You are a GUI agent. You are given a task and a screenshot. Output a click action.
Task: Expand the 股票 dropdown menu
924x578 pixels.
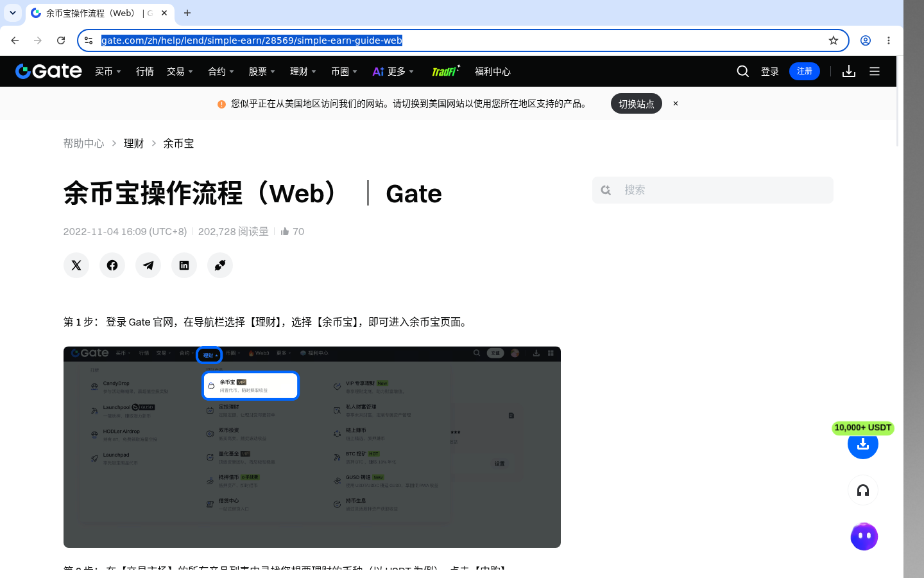(262, 71)
